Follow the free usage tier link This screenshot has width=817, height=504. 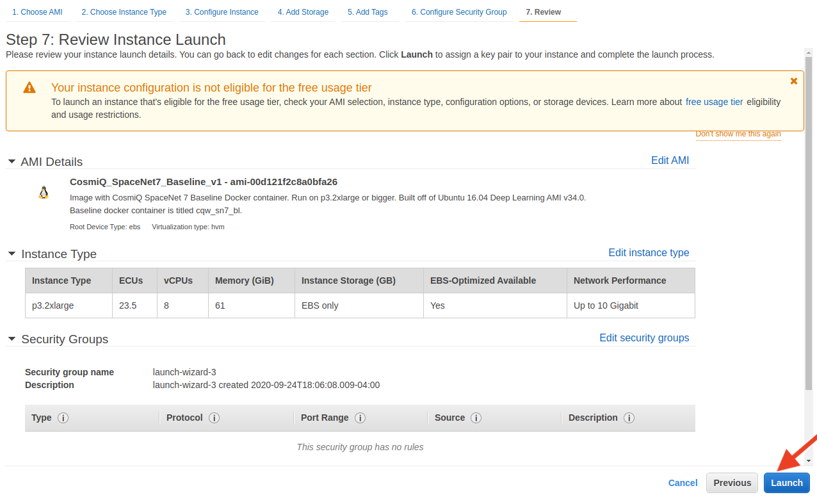coord(715,102)
